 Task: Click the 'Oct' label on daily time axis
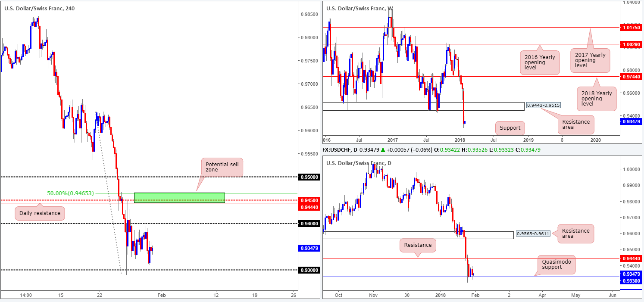338,295
